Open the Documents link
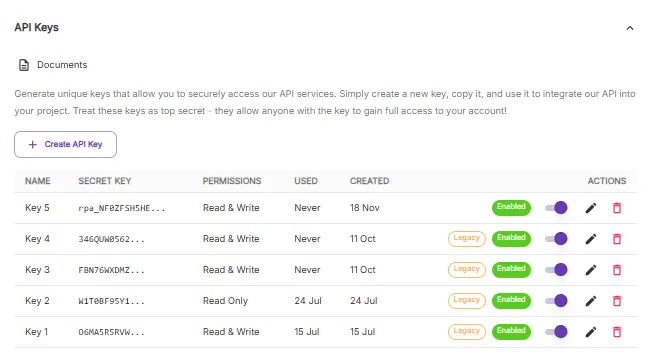This screenshot has height=364, width=649. click(62, 65)
